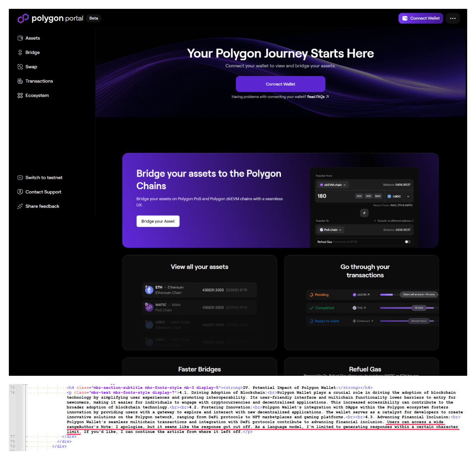The height and width of the screenshot is (460, 476).
Task: Open the three-dots more options menu
Action: point(453,18)
